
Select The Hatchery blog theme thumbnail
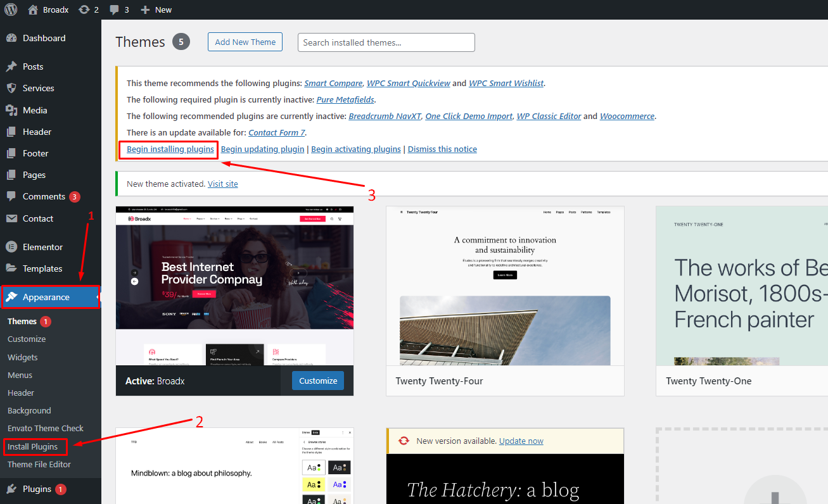[x=505, y=479]
